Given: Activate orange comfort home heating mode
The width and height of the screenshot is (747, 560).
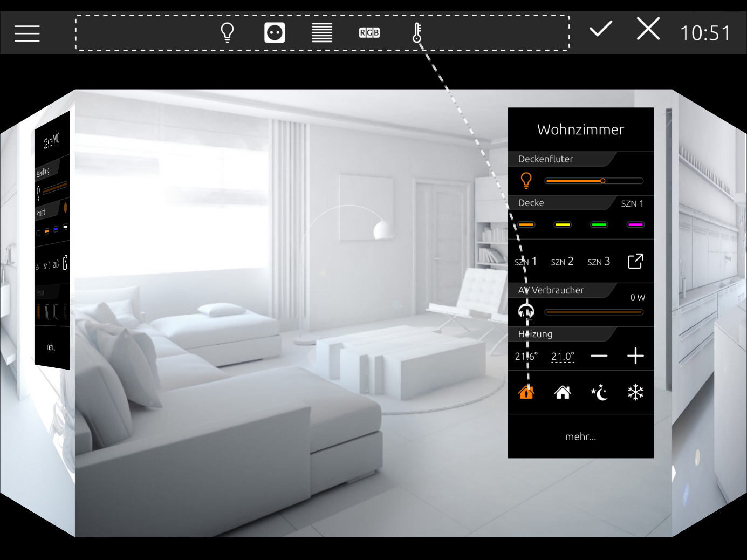Looking at the screenshot, I should coord(526,392).
